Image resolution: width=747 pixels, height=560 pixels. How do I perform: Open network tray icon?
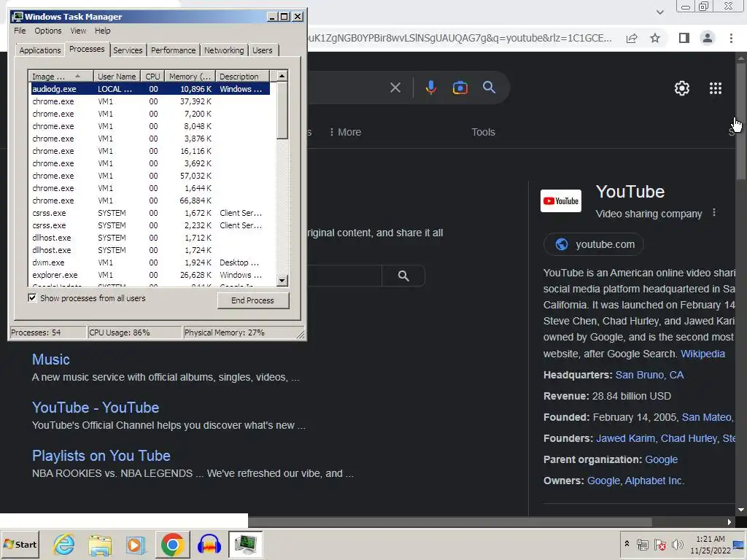[643, 544]
